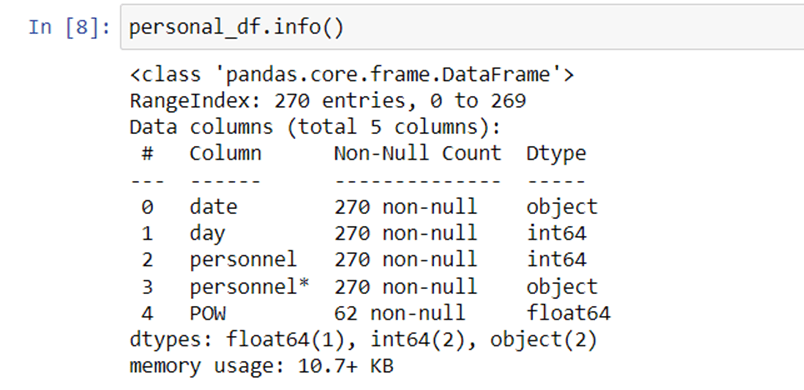
Task: Click the RangeIndex 270 entries line
Action: click(x=328, y=101)
